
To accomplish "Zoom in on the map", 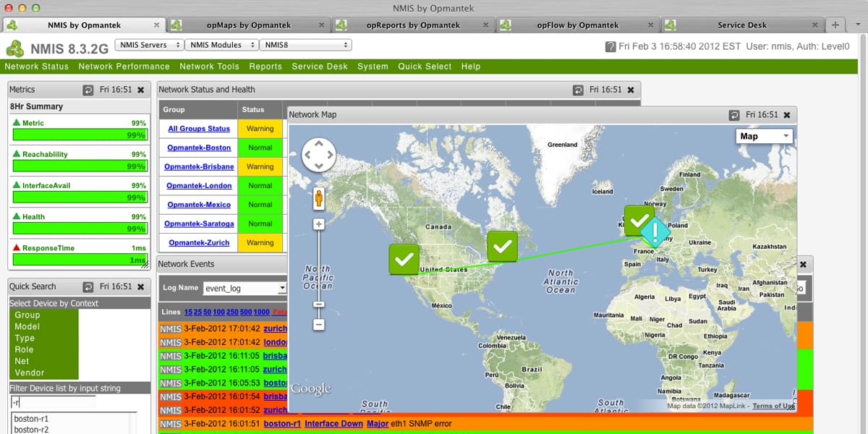I will click(318, 224).
